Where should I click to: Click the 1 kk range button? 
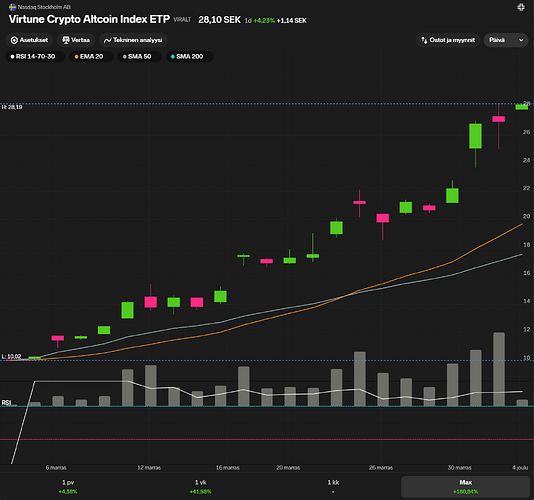click(333, 487)
